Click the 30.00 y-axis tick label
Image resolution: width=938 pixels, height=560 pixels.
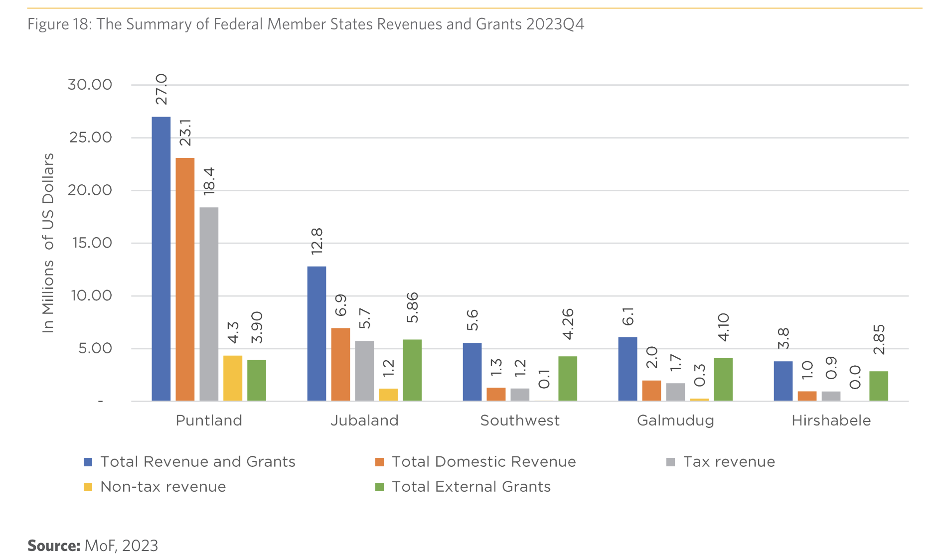pos(90,85)
